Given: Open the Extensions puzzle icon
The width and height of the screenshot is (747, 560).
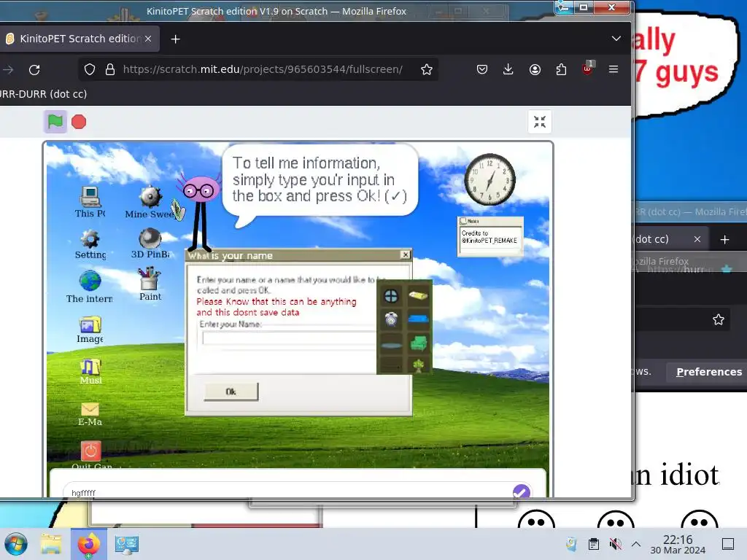Looking at the screenshot, I should tap(561, 69).
